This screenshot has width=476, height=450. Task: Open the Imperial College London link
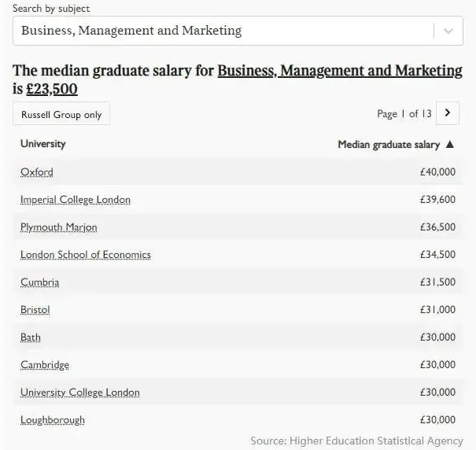point(76,200)
